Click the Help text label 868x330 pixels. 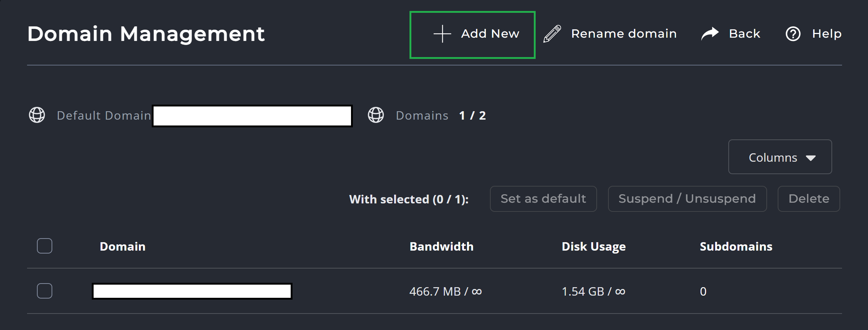827,34
